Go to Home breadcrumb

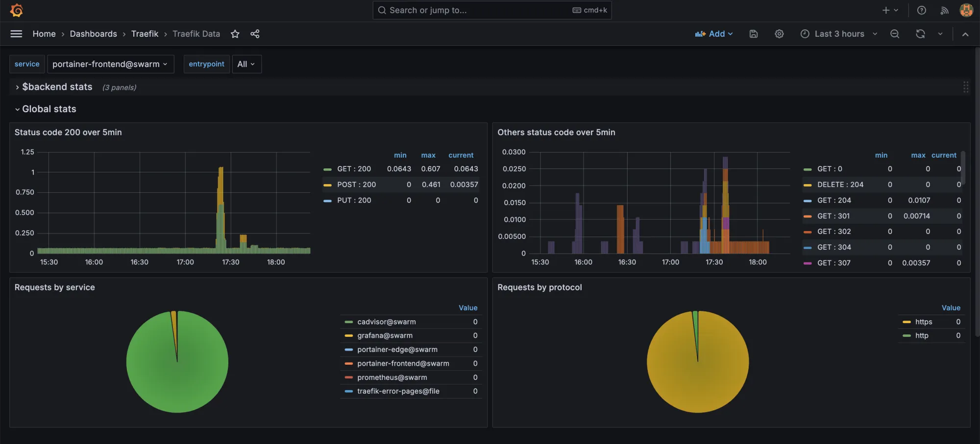pyautogui.click(x=44, y=34)
